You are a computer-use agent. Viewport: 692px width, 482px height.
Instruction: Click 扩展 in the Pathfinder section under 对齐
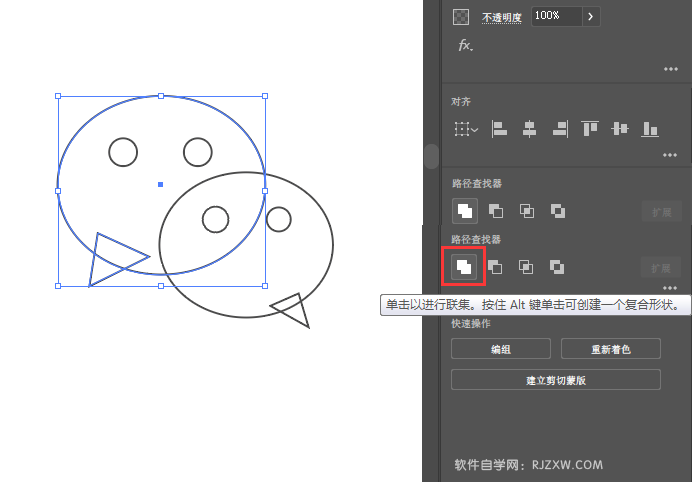coord(662,212)
